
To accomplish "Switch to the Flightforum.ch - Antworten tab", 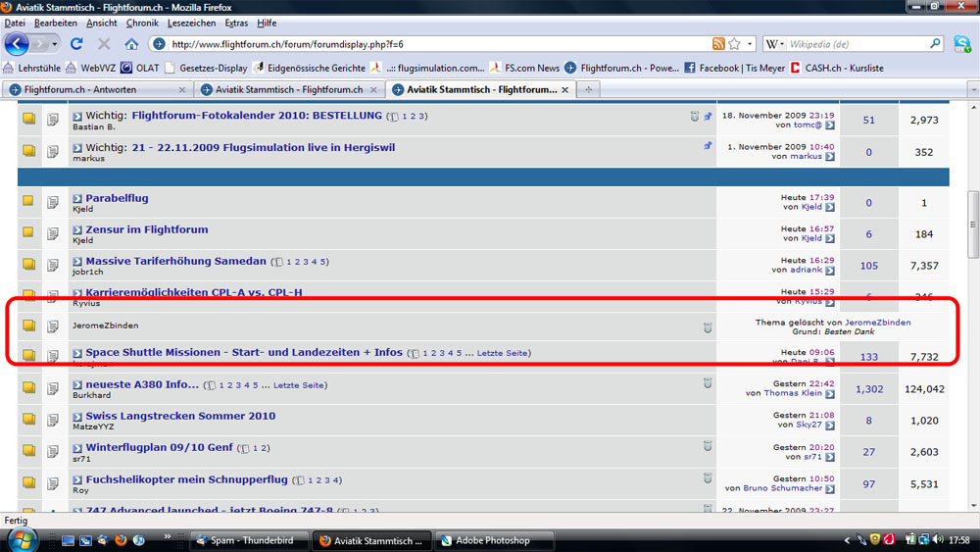I will point(93,89).
